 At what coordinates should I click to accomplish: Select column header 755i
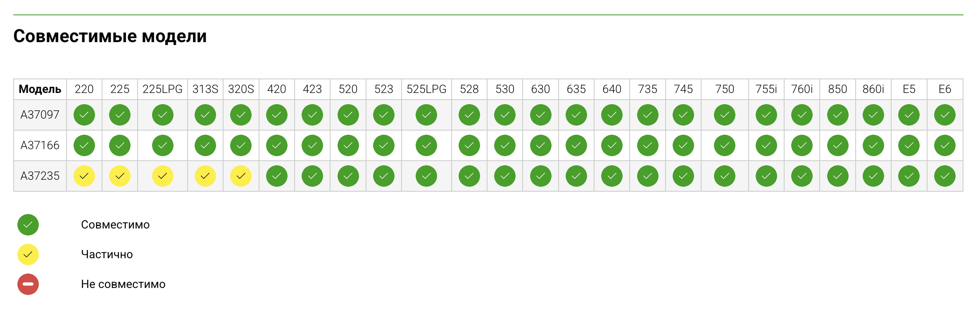coord(766,89)
